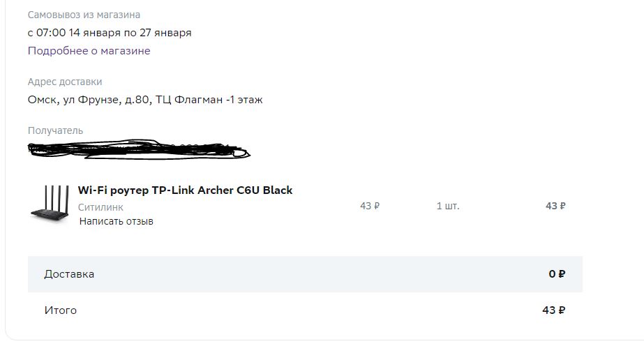
Task: Click 'ТЦ Флагман' in the address
Action: (189, 100)
